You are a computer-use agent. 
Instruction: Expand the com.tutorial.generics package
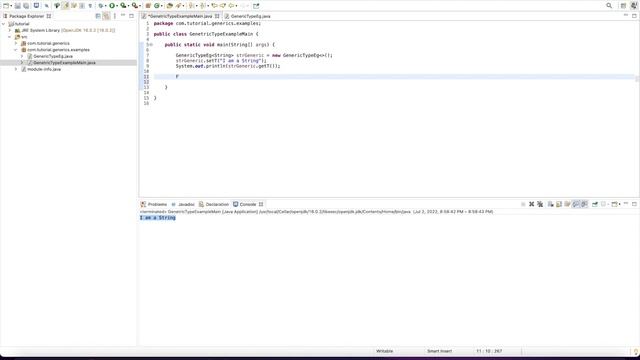16,43
